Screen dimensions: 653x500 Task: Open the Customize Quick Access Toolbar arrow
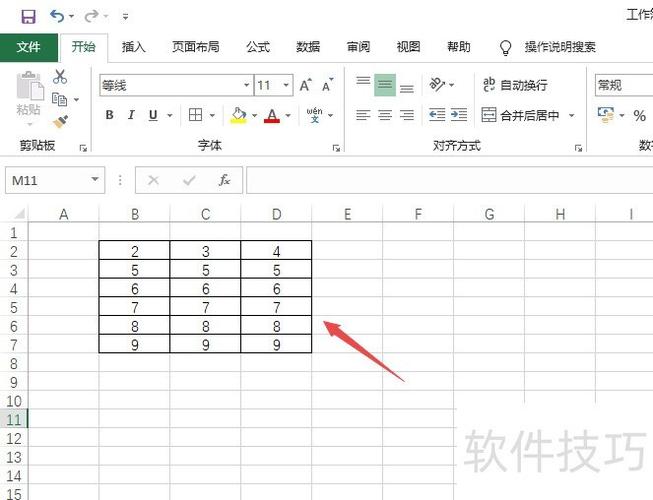[125, 17]
